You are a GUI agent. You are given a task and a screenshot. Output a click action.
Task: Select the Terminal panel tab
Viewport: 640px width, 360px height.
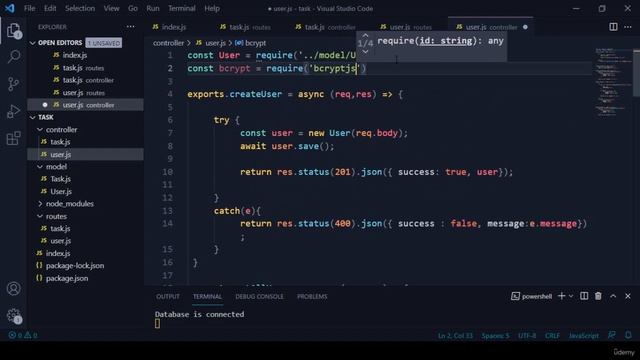207,296
